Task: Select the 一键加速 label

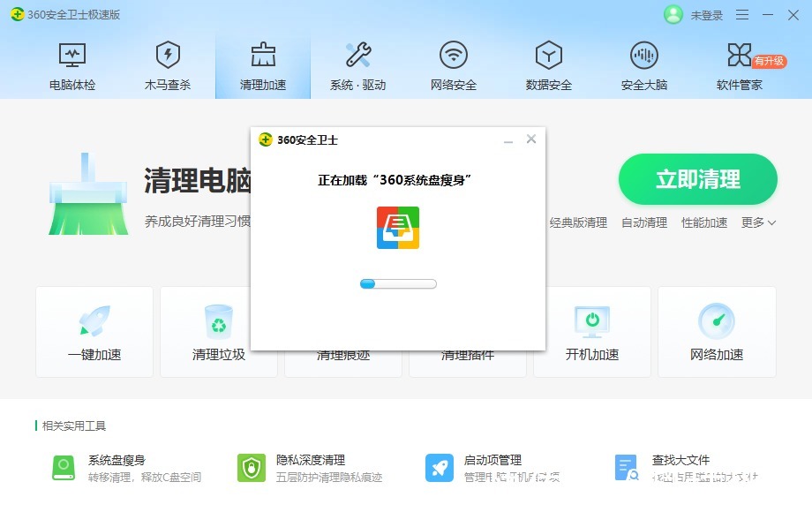Action: pos(94,355)
